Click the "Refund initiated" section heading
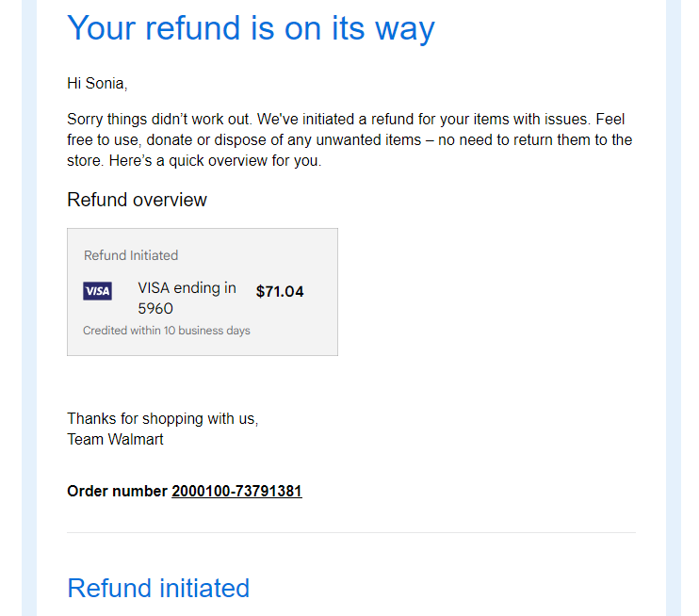 [158, 588]
